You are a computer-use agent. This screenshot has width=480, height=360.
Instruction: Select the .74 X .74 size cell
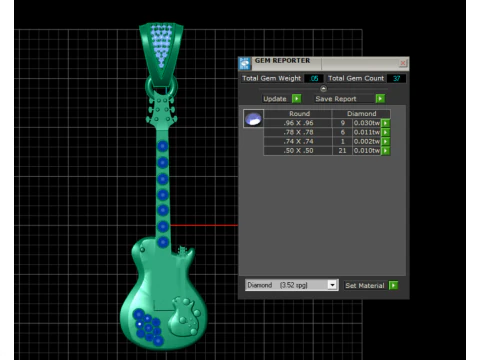298,141
